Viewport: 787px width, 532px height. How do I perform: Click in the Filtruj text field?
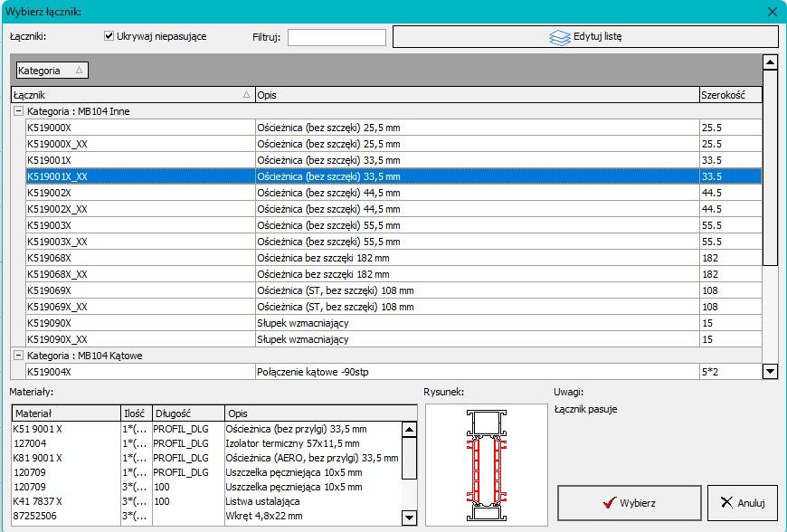(x=337, y=37)
